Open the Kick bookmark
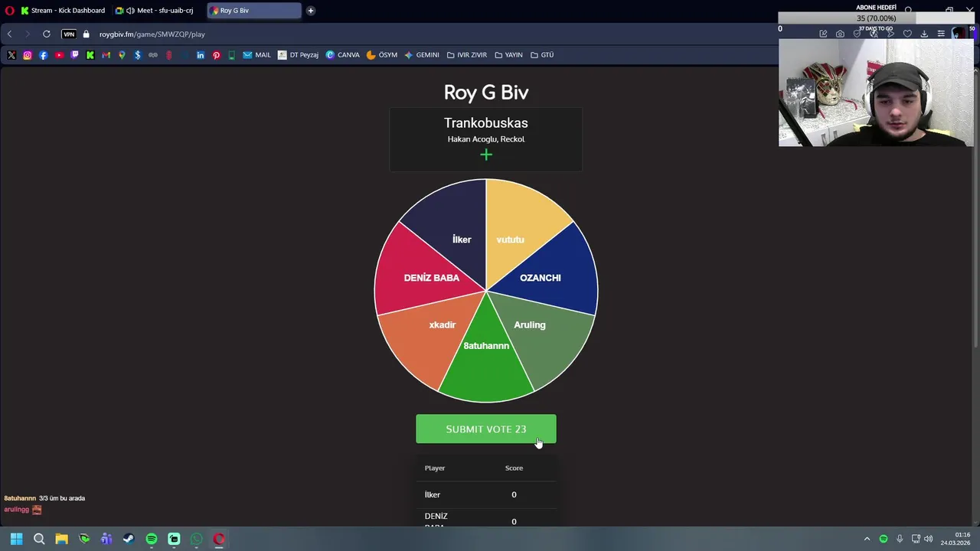Screen dimensions: 980x551 coord(90,55)
